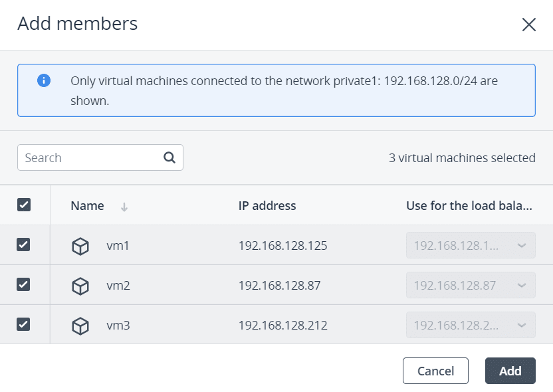553x392 pixels.
Task: Open vm1 load balancer IP dropdown
Action: coord(471,246)
